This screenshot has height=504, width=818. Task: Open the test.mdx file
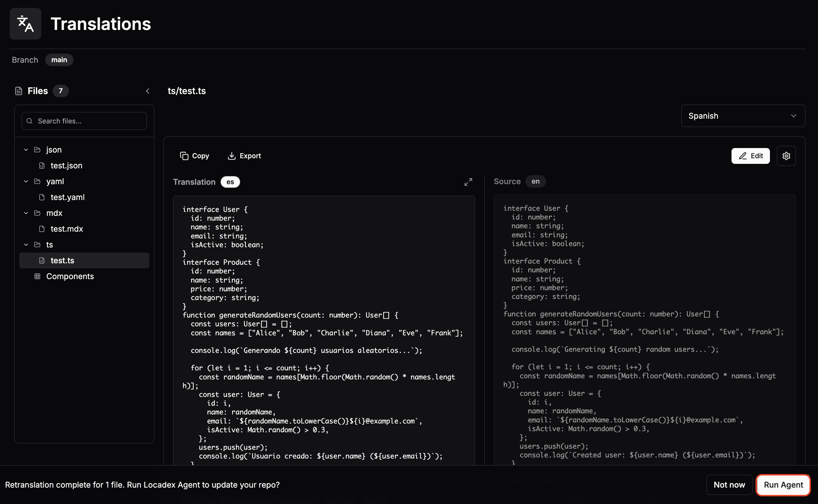67,229
